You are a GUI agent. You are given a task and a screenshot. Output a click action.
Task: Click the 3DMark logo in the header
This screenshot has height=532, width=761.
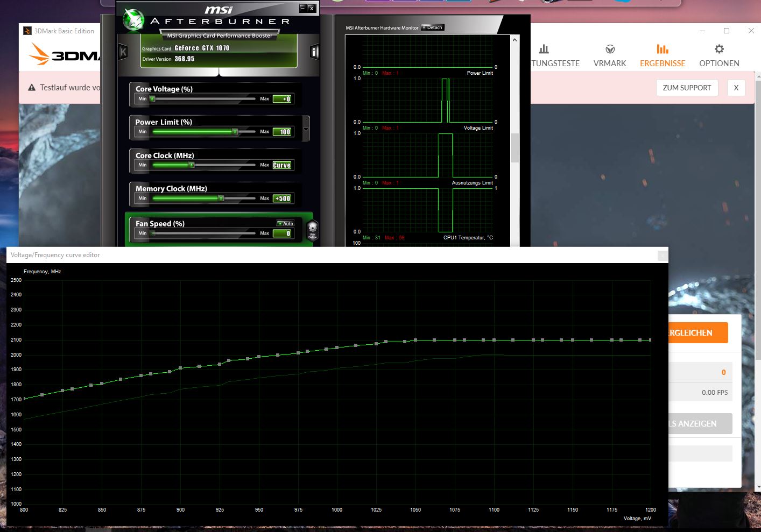pyautogui.click(x=65, y=54)
